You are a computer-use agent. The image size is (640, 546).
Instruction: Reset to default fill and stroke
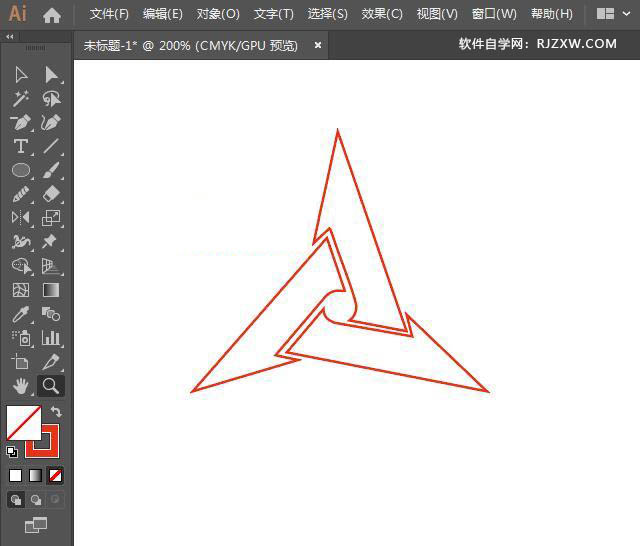(x=12, y=452)
